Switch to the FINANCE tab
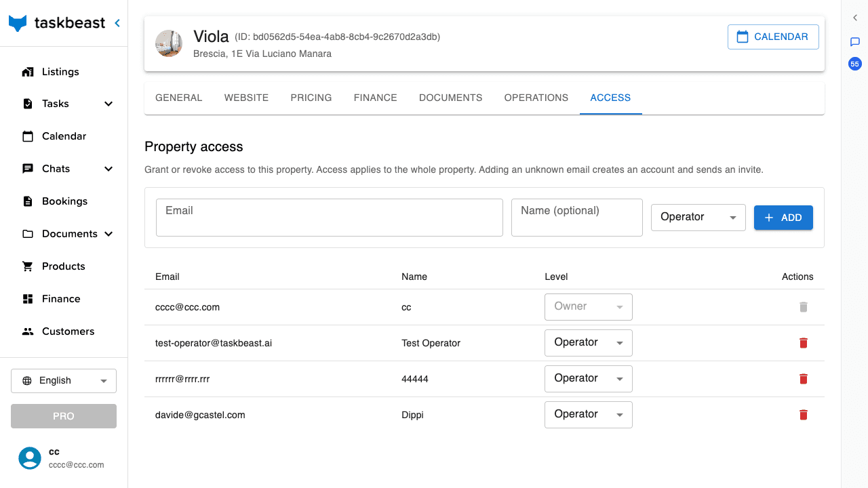868x488 pixels. point(376,98)
